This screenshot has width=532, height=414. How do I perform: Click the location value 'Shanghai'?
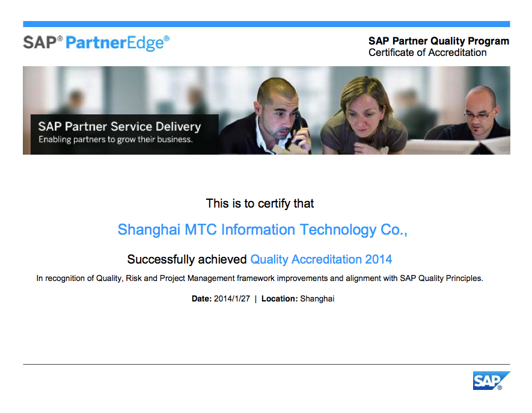click(317, 299)
